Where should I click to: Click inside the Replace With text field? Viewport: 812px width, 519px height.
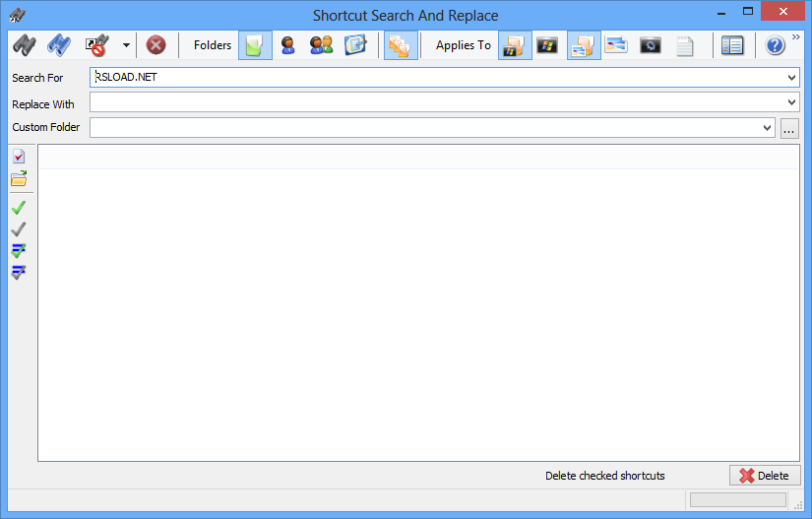(x=433, y=102)
